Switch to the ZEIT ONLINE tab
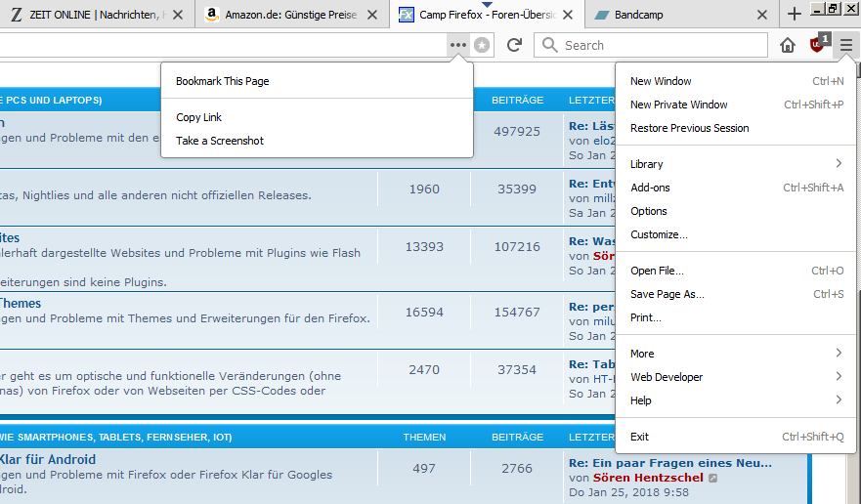This screenshot has height=504, width=861. [88, 15]
